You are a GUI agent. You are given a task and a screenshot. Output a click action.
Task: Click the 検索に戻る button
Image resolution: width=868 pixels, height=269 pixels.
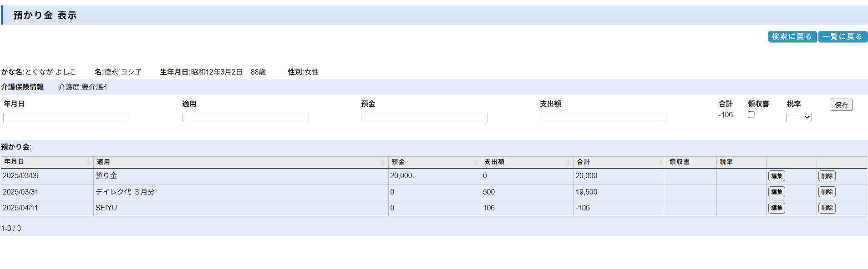pos(792,37)
